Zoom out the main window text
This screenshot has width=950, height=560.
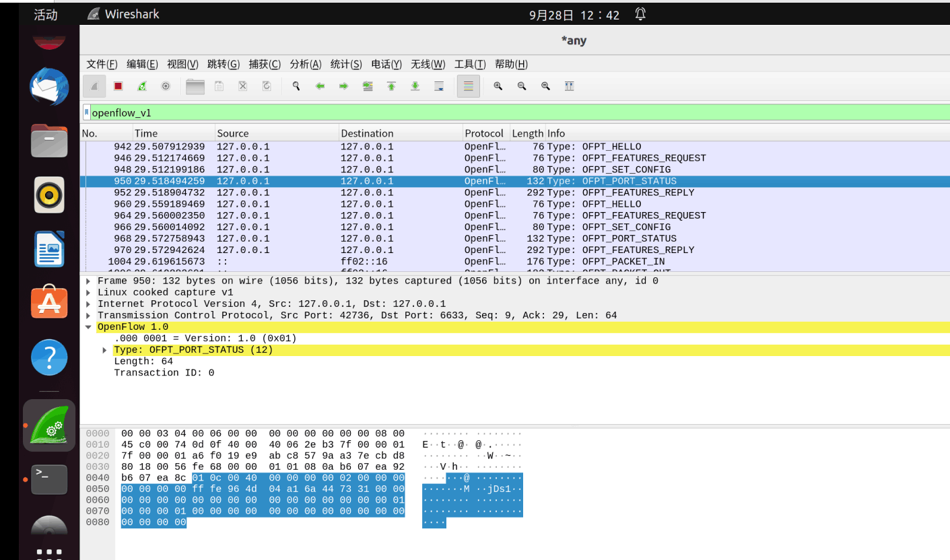(522, 86)
